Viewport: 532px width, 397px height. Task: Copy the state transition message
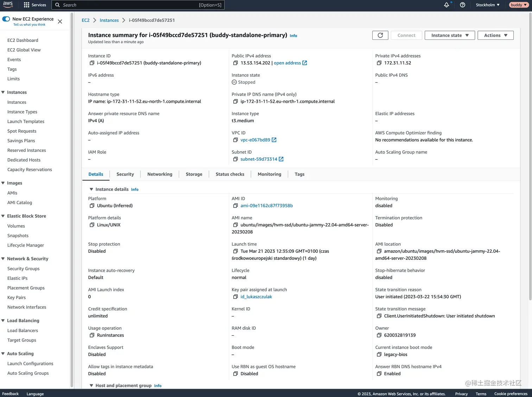pos(379,316)
